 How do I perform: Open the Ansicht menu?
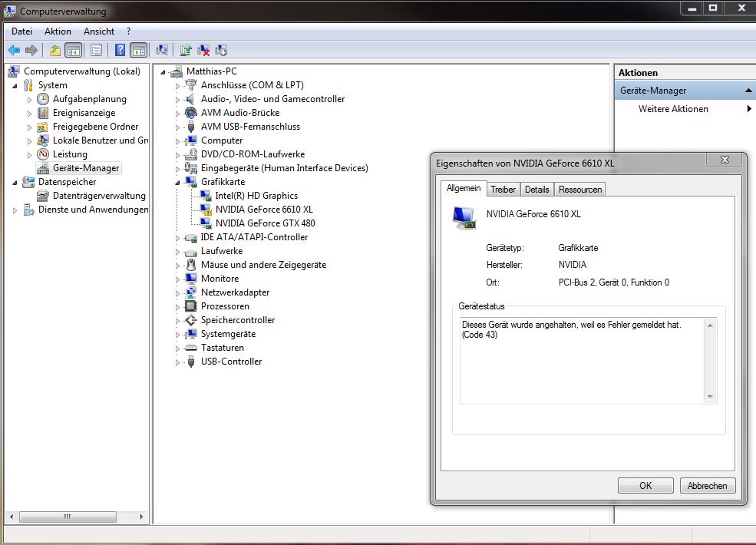point(99,31)
